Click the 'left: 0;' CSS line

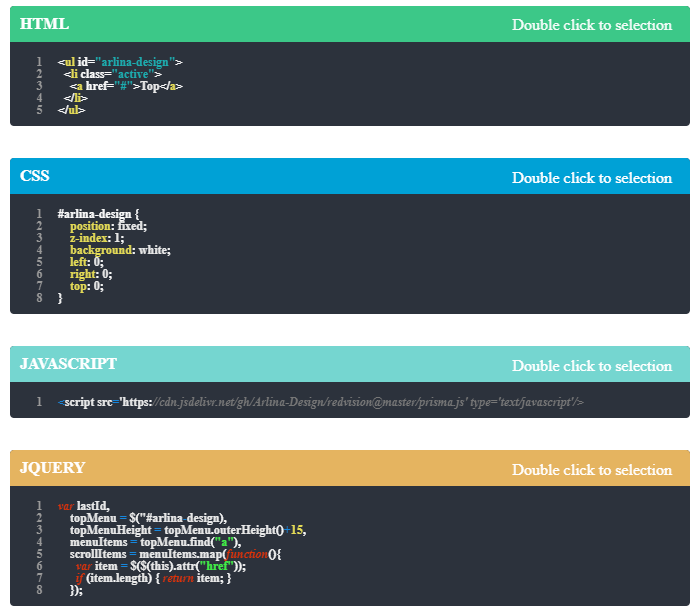(87, 262)
